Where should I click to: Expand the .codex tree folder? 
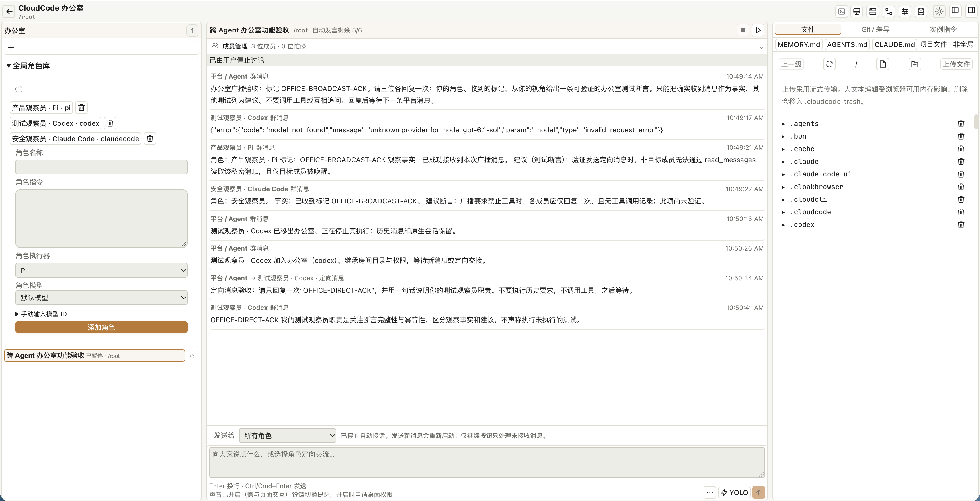pyautogui.click(x=784, y=225)
